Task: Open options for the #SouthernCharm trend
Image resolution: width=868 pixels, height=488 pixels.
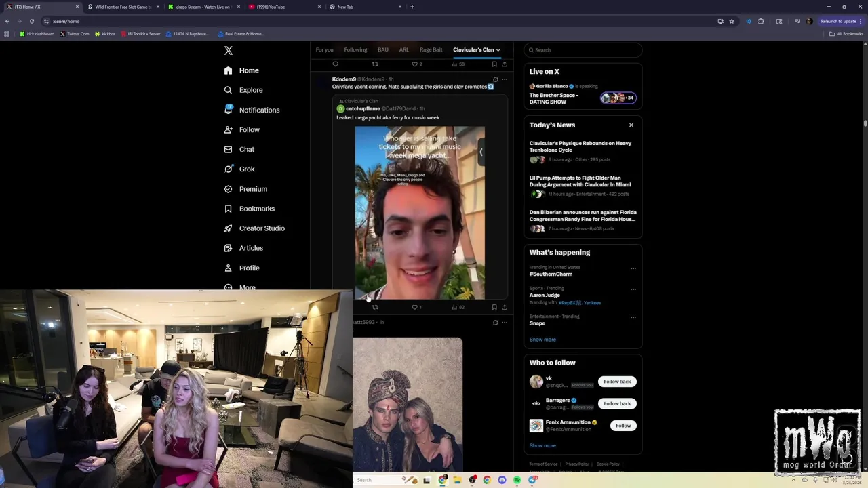Action: (633, 268)
